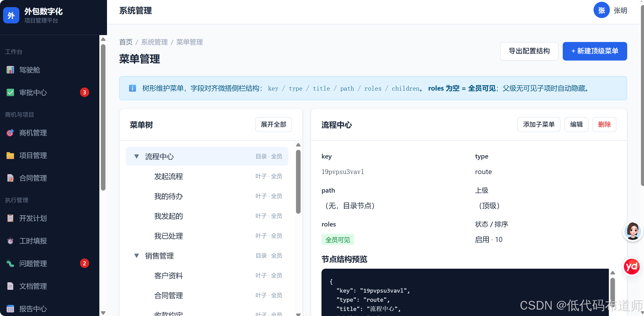644x316 pixels.
Task: Click the info icon in the blue notice
Action: [x=132, y=88]
